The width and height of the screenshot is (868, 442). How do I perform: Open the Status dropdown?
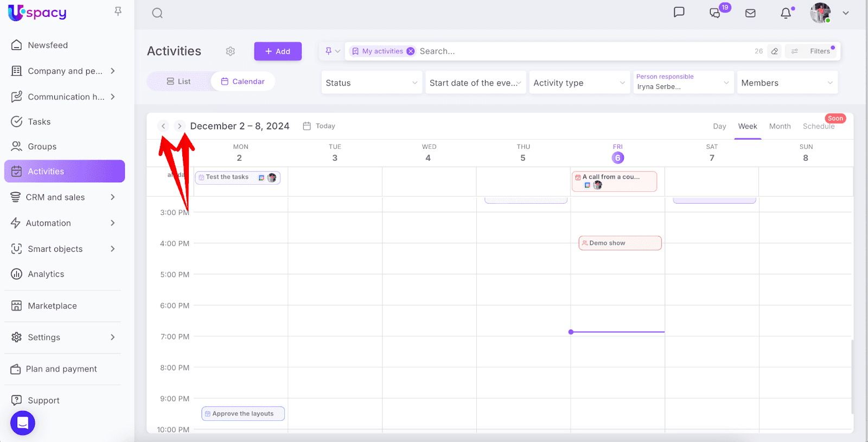click(372, 83)
